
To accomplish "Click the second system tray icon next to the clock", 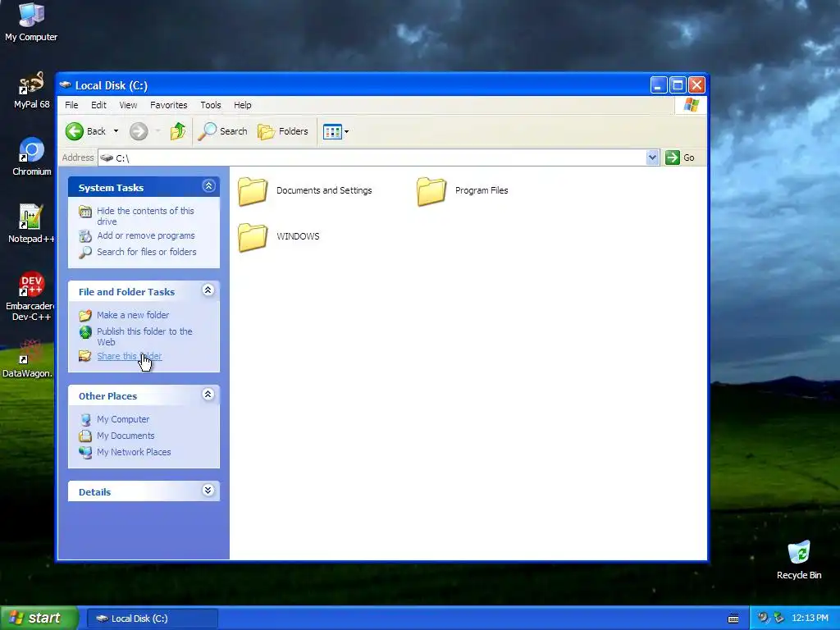I will (779, 618).
